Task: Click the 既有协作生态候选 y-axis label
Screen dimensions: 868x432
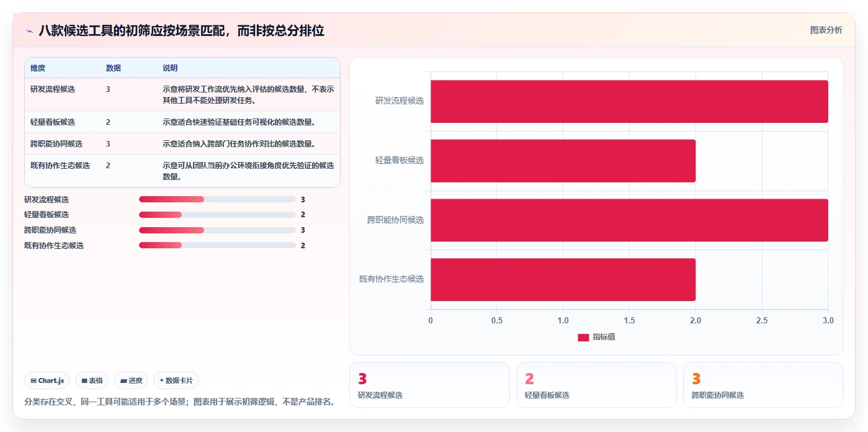Action: point(391,279)
